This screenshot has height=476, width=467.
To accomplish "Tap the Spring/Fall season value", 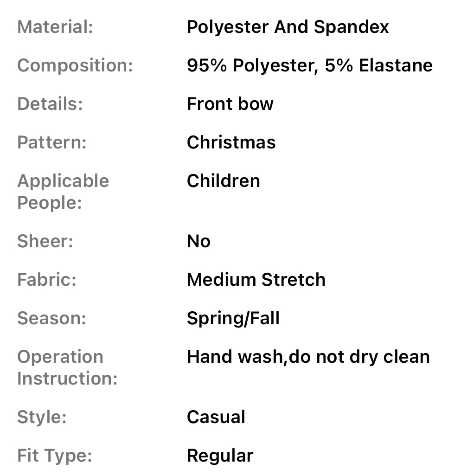I will point(233,318).
